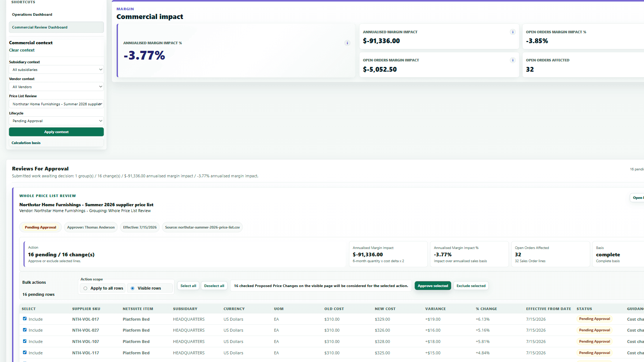Sort by Subsidiary column header

pyautogui.click(x=185, y=309)
